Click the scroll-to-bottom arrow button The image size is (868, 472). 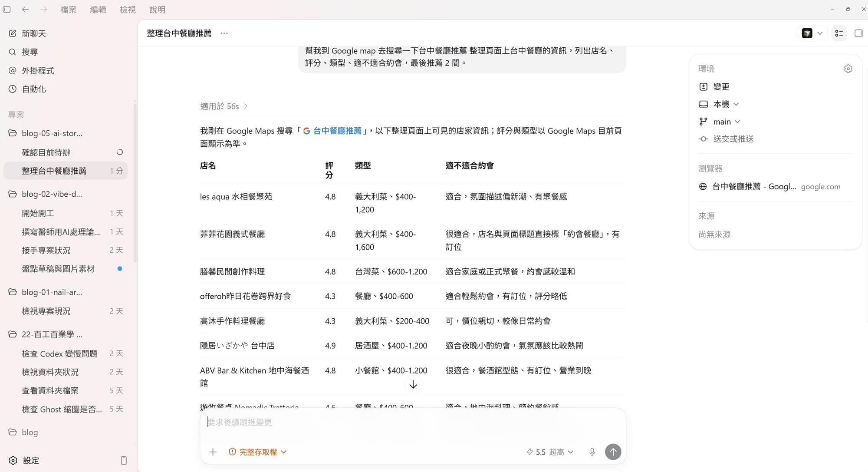(x=413, y=385)
